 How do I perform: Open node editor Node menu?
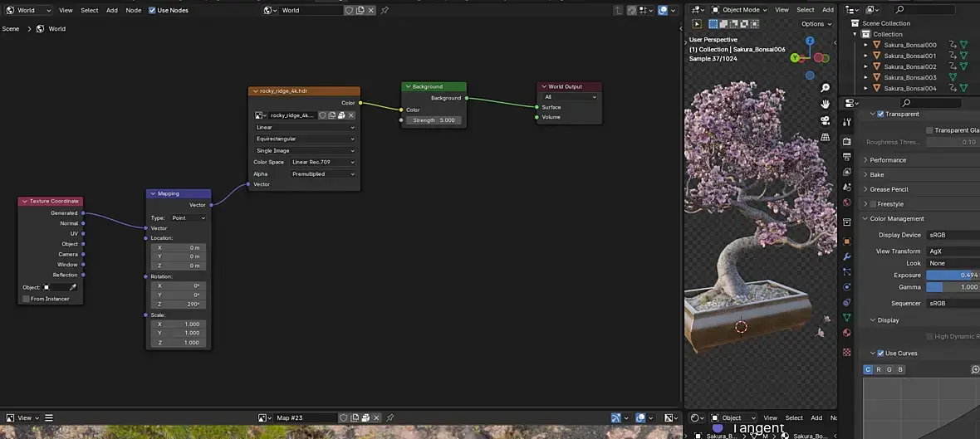click(133, 10)
